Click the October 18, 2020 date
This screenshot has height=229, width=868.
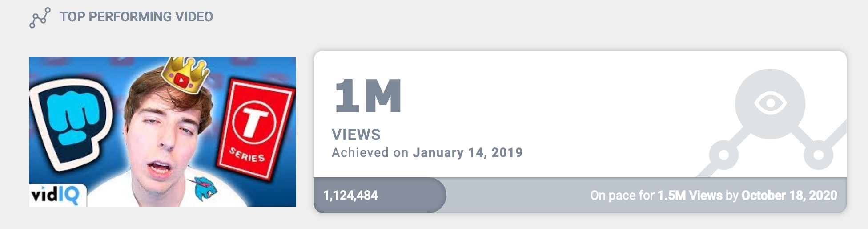789,196
